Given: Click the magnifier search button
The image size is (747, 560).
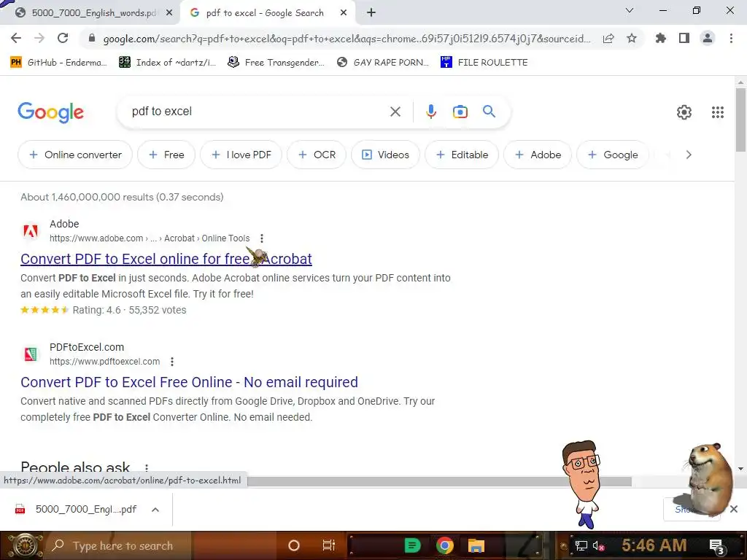Looking at the screenshot, I should [489, 112].
